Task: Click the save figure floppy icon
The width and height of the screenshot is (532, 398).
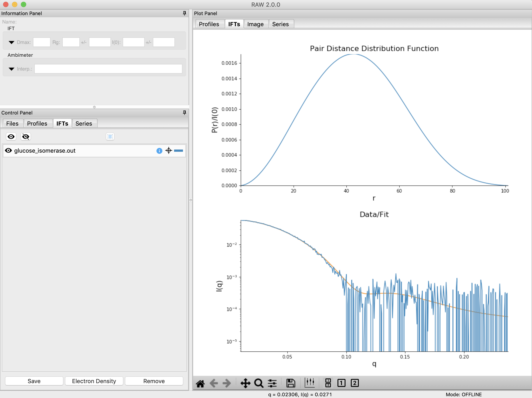Action: point(290,383)
